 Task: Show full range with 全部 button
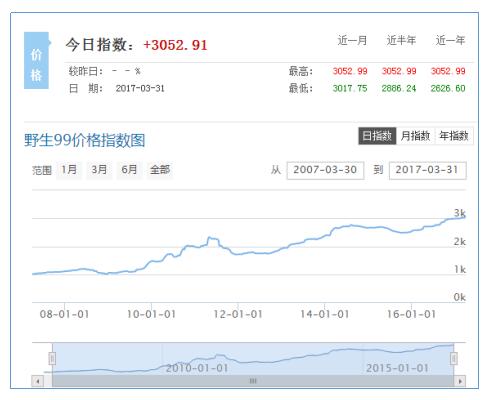pyautogui.click(x=160, y=170)
